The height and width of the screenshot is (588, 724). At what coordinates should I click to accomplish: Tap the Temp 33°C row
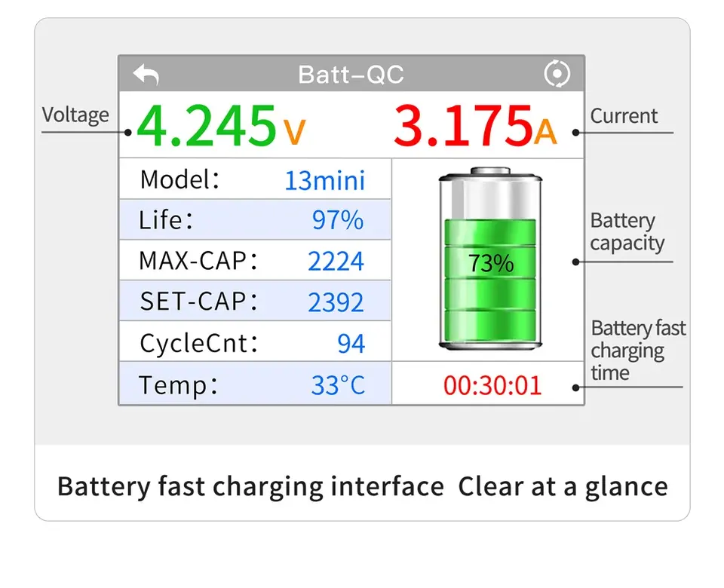pyautogui.click(x=254, y=385)
